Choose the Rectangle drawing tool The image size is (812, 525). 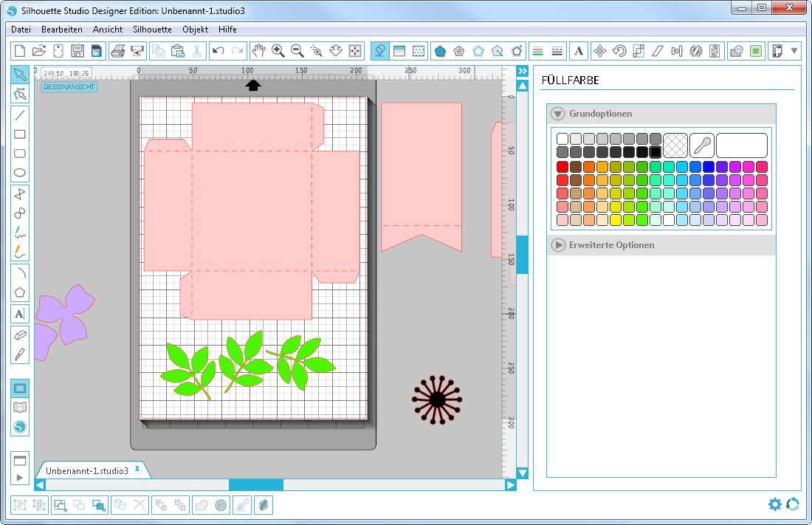click(20, 134)
